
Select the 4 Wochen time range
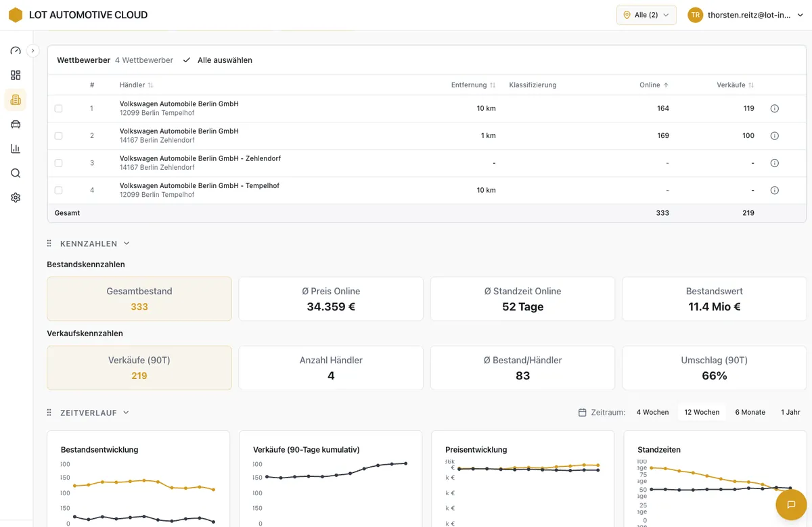tap(652, 412)
